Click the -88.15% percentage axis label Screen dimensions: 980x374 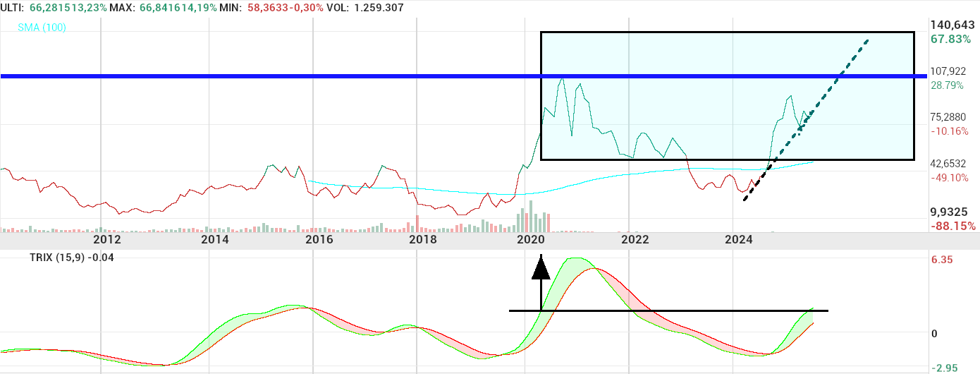point(953,226)
